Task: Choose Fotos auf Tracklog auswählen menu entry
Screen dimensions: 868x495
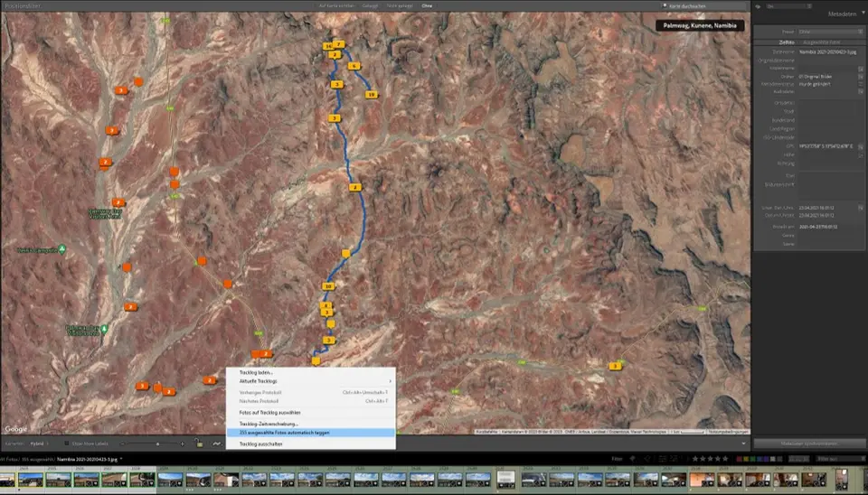Action: click(x=269, y=413)
